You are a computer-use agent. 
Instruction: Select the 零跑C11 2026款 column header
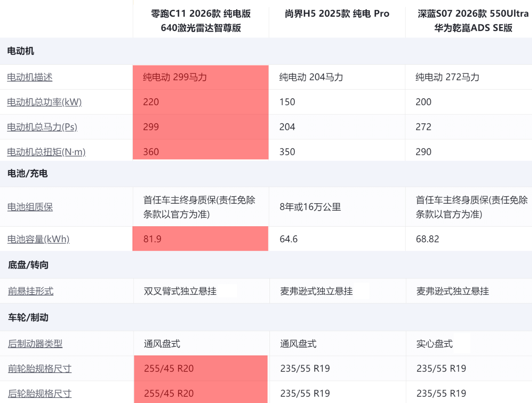click(x=201, y=21)
